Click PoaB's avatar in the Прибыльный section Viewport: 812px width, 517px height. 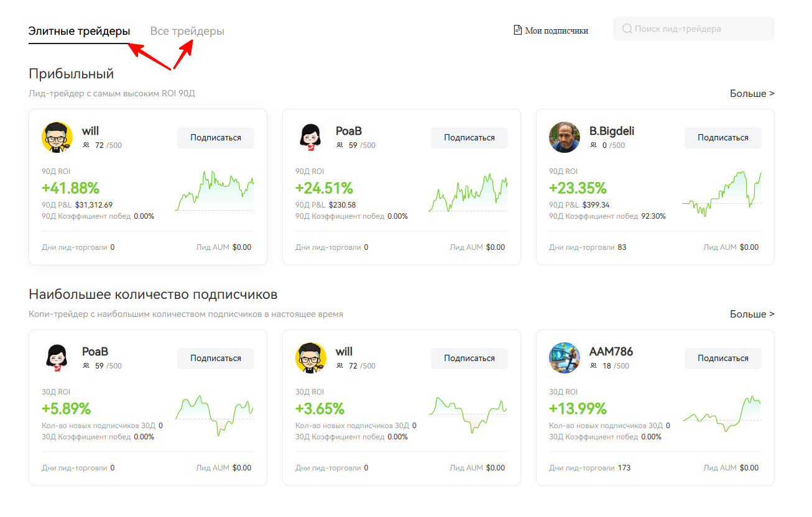pos(310,137)
